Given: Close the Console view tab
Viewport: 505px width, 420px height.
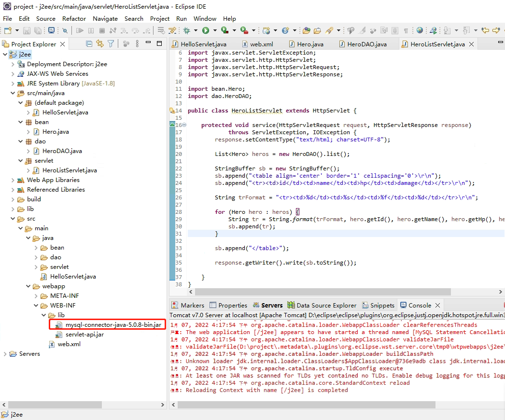Looking at the screenshot, I should tap(437, 305).
